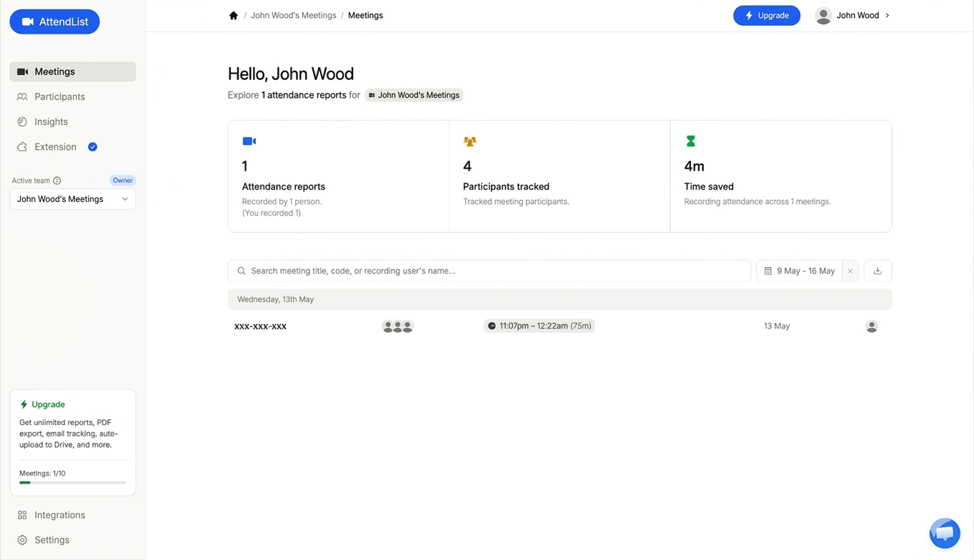The width and height of the screenshot is (974, 560).
Task: Open the Insights sidebar item
Action: 73,121
